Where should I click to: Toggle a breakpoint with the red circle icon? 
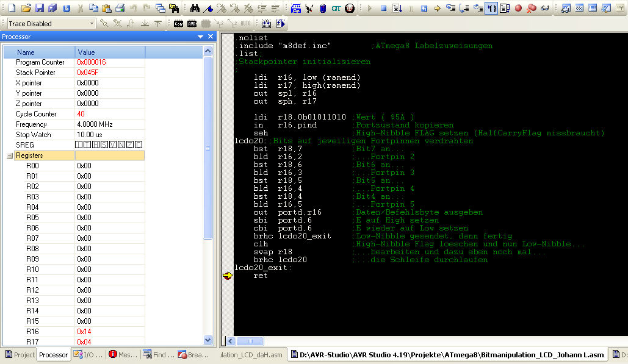pos(518,8)
